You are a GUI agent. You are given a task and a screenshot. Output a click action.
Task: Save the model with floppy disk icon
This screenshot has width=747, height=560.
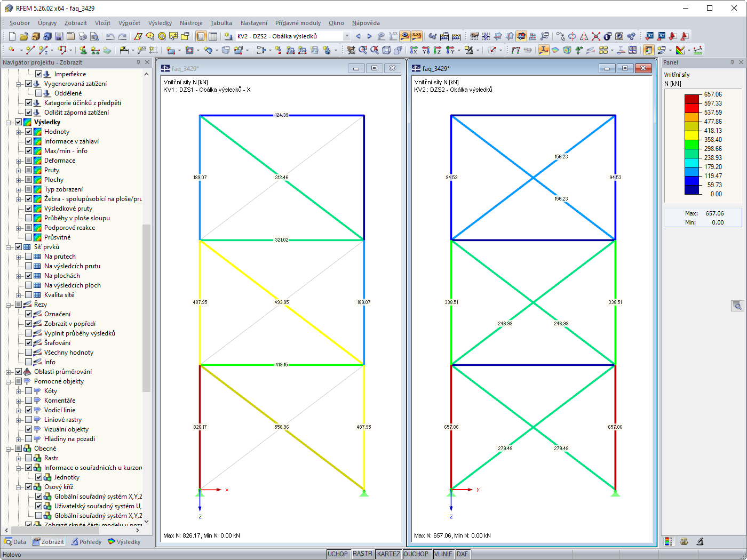pos(59,36)
